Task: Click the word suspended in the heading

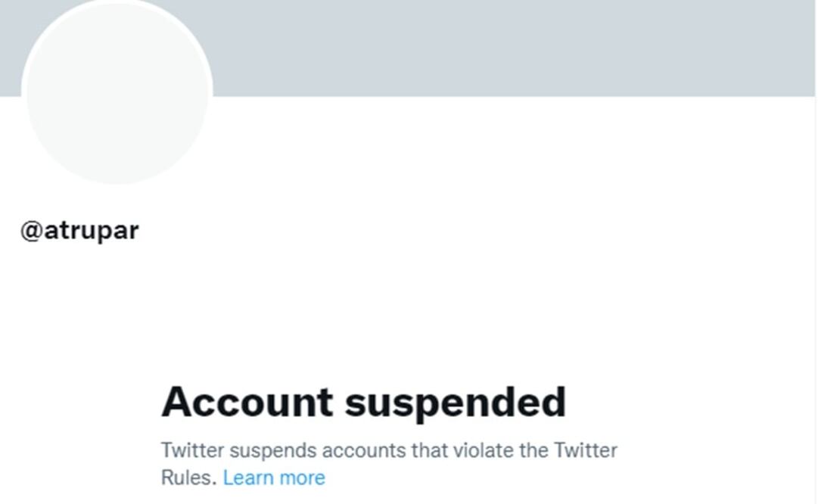Action: (456, 402)
